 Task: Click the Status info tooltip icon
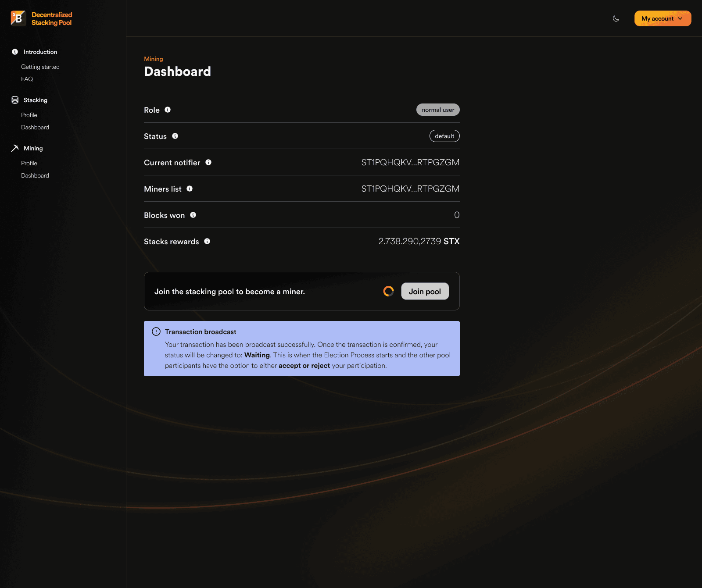(175, 136)
